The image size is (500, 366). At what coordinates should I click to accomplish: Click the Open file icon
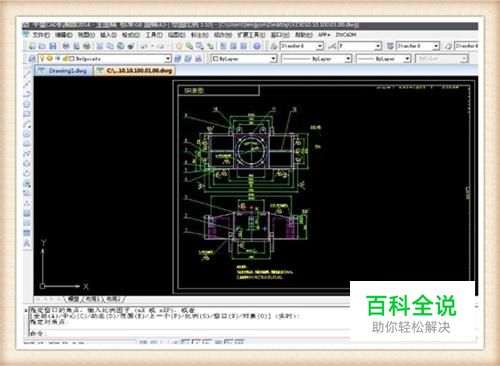(x=42, y=46)
